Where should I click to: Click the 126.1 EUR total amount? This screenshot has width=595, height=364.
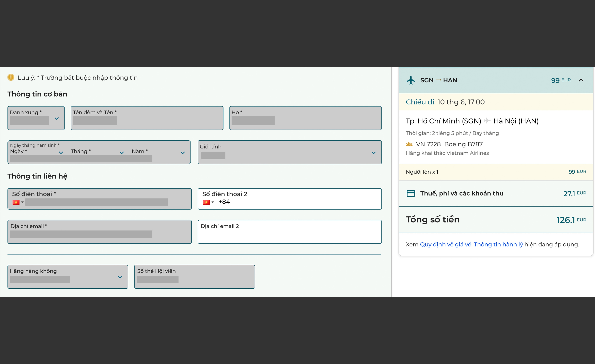point(571,220)
